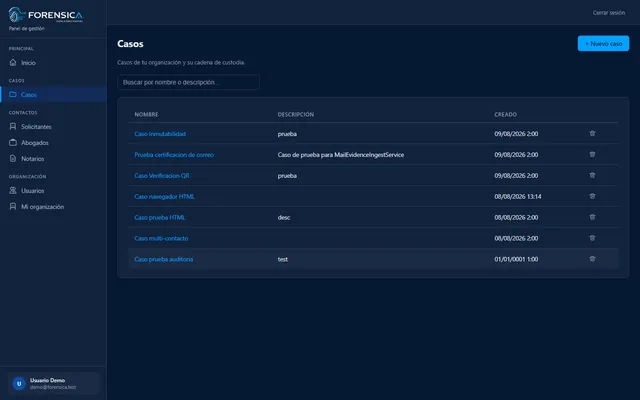This screenshot has height=400, width=640.
Task: Delete Caso prueba HTML using trash icon
Action: tap(592, 217)
